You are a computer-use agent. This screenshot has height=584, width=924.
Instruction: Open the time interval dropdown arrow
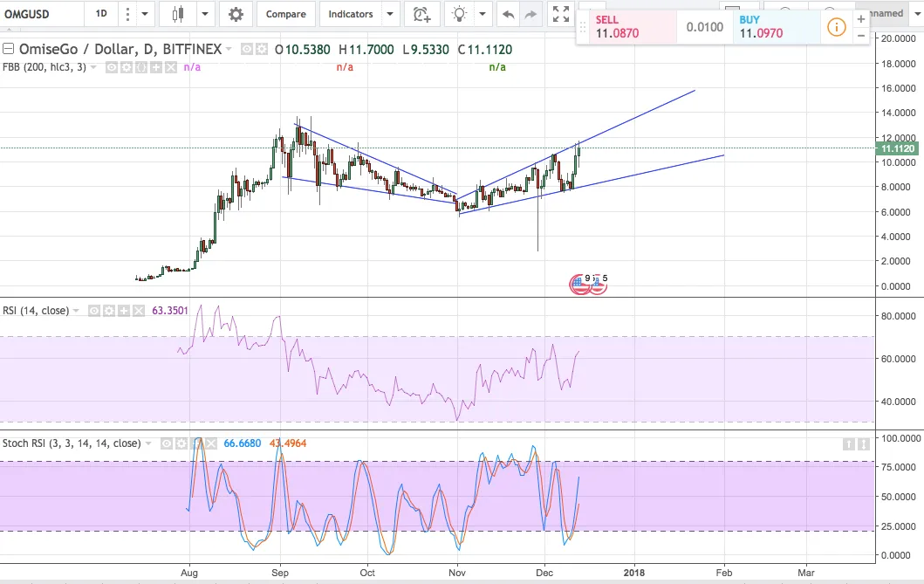[144, 14]
